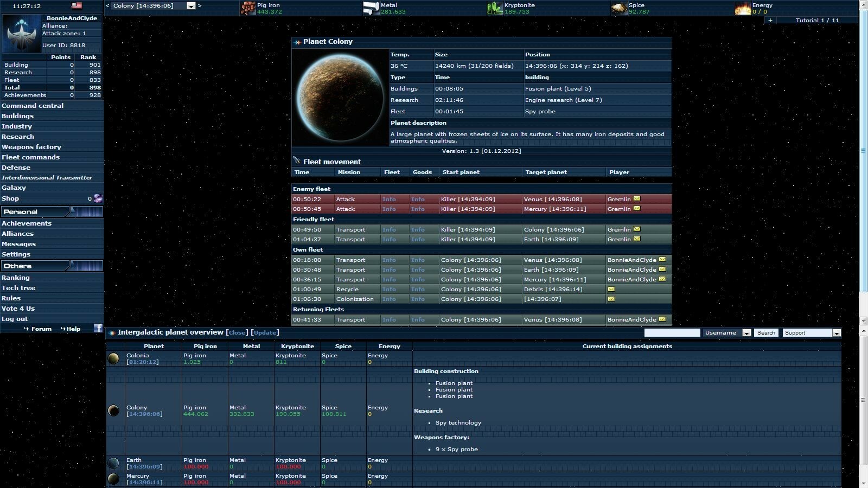
Task: Open the Username search type dropdown
Action: pyautogui.click(x=746, y=332)
